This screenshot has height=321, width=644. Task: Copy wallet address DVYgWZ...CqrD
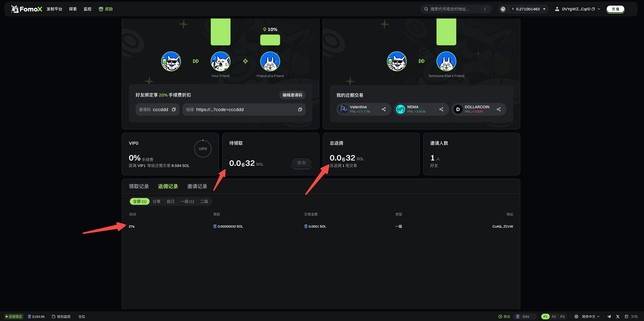pos(593,9)
